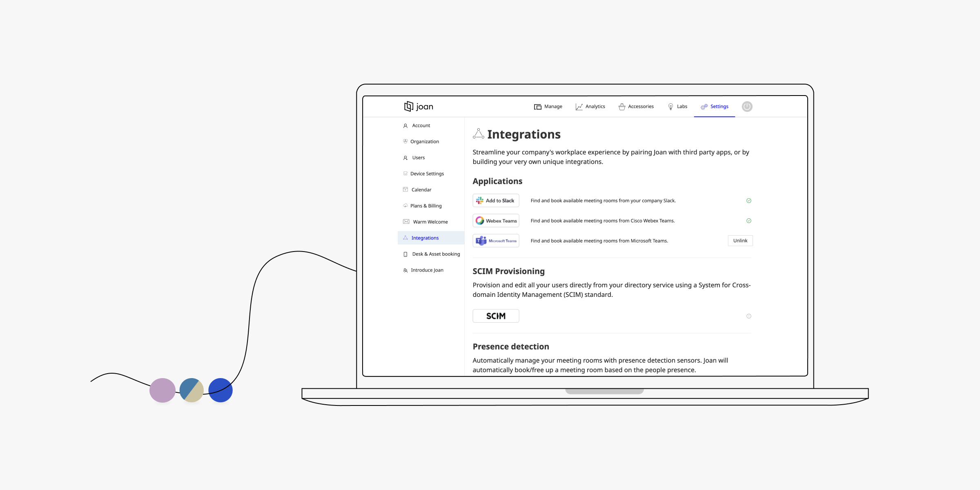The image size is (980, 490).
Task: Expand the Account settings section
Action: pyautogui.click(x=421, y=125)
